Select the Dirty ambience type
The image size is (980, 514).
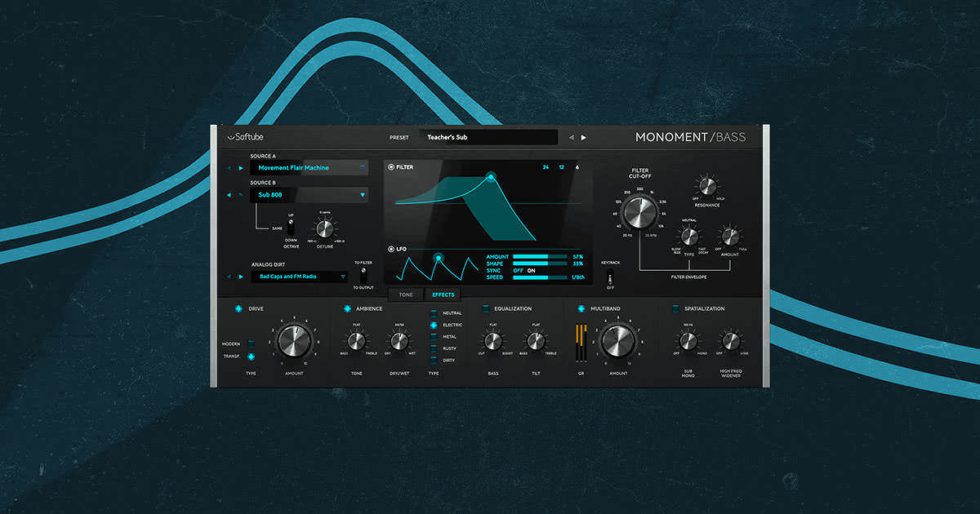coord(434,359)
